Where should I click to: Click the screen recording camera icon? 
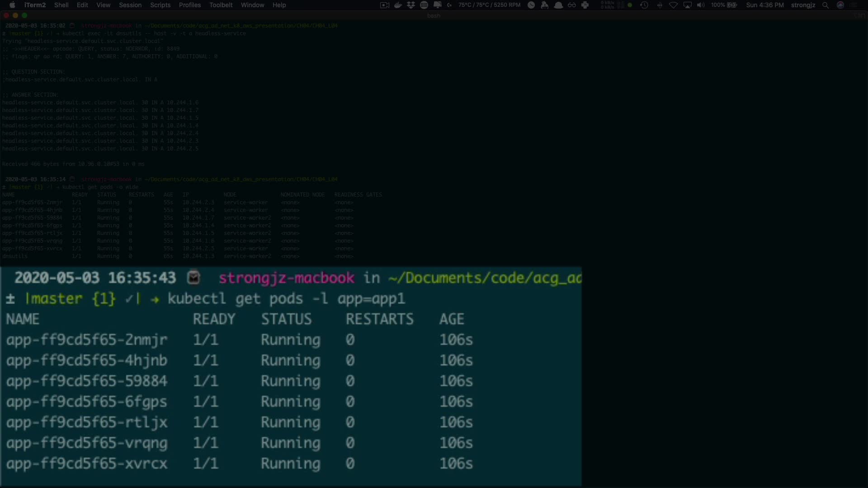384,5
